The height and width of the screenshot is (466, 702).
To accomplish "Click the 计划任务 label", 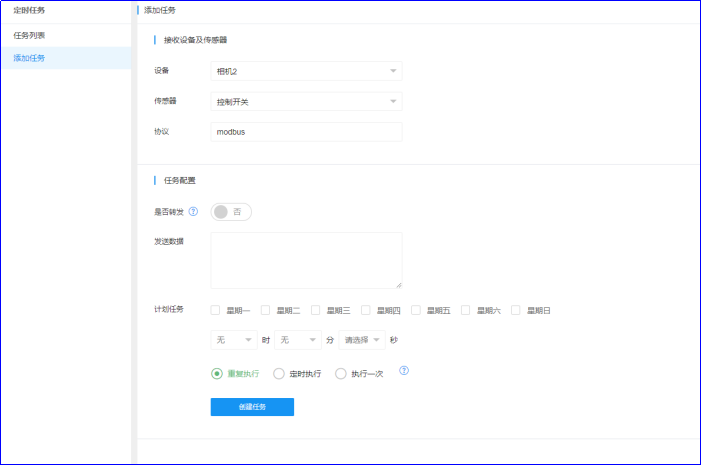I will [169, 309].
